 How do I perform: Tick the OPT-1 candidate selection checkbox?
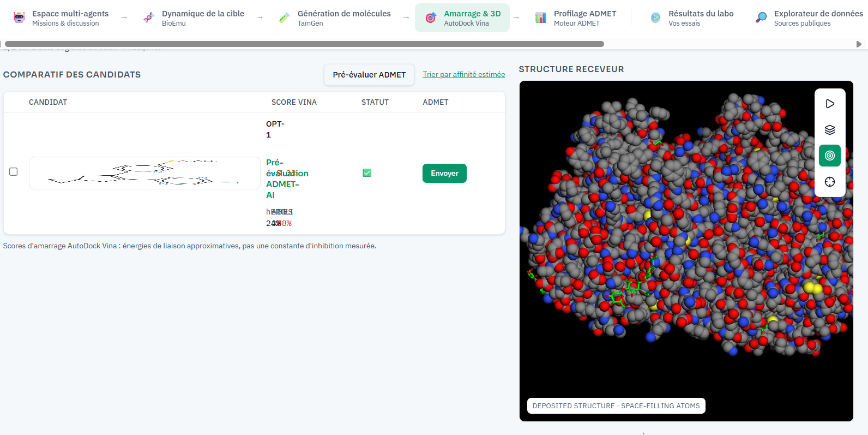click(x=14, y=172)
